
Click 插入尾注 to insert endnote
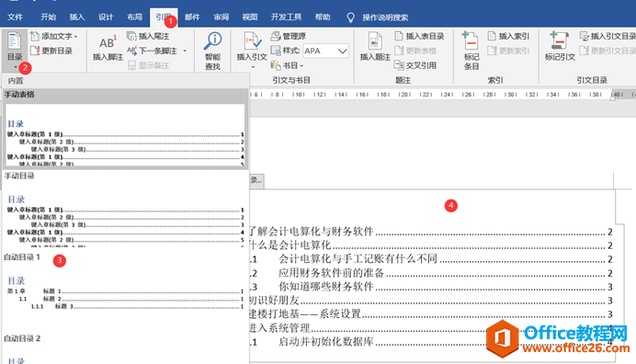pos(148,36)
